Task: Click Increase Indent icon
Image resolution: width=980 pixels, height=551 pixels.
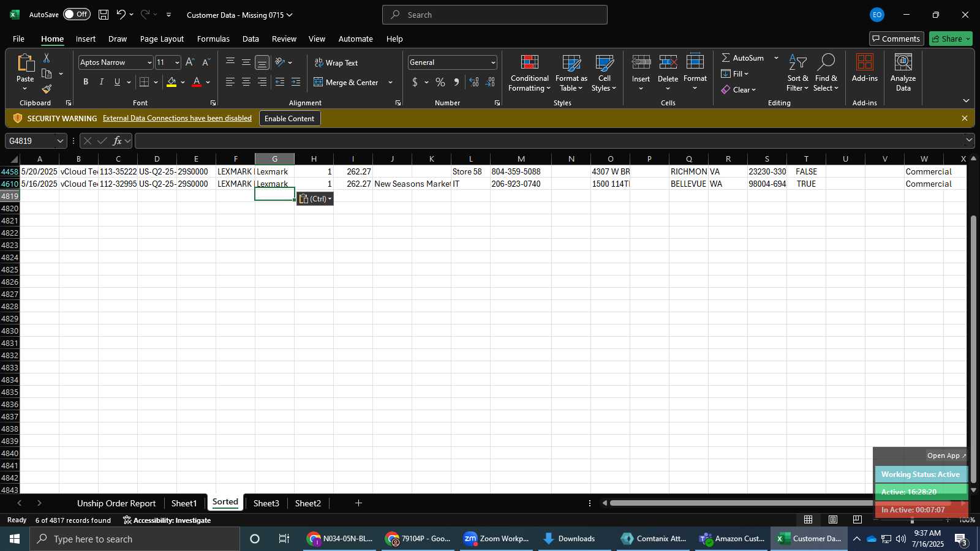Action: coord(296,82)
